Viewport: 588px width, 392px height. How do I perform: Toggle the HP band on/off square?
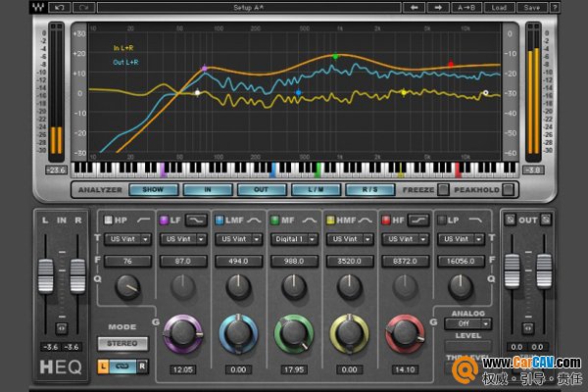108,220
